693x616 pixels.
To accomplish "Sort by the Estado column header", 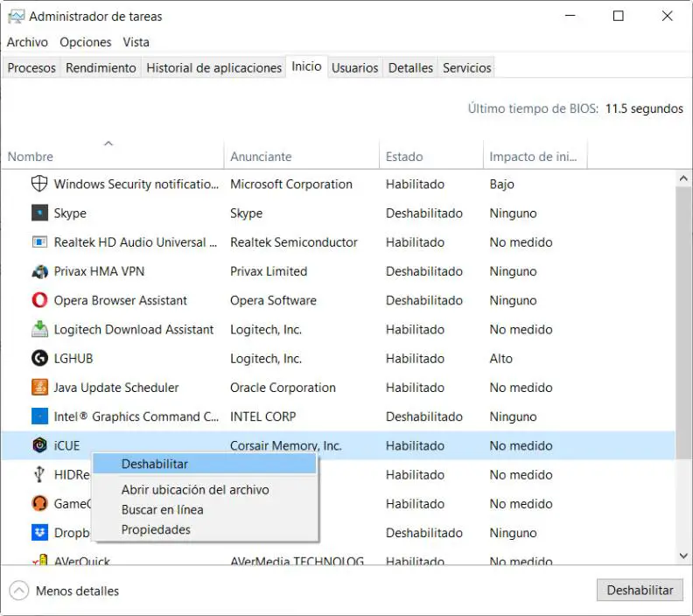I will pos(403,157).
